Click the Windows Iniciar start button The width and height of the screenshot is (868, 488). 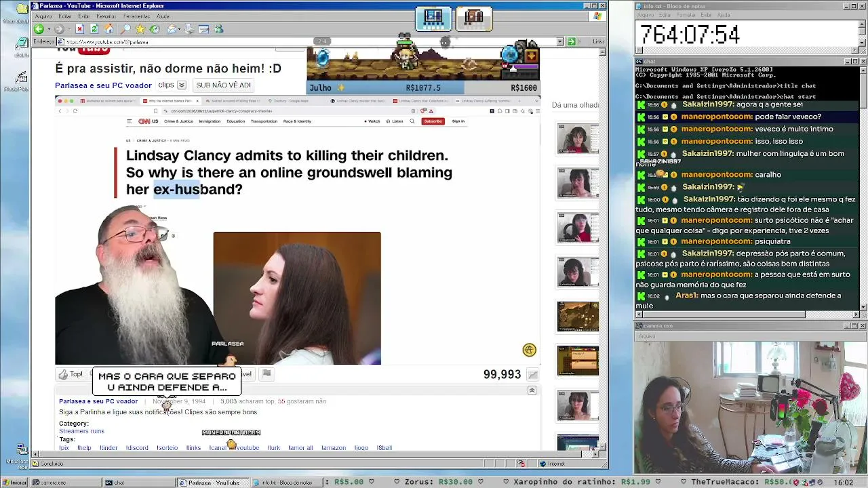14,483
